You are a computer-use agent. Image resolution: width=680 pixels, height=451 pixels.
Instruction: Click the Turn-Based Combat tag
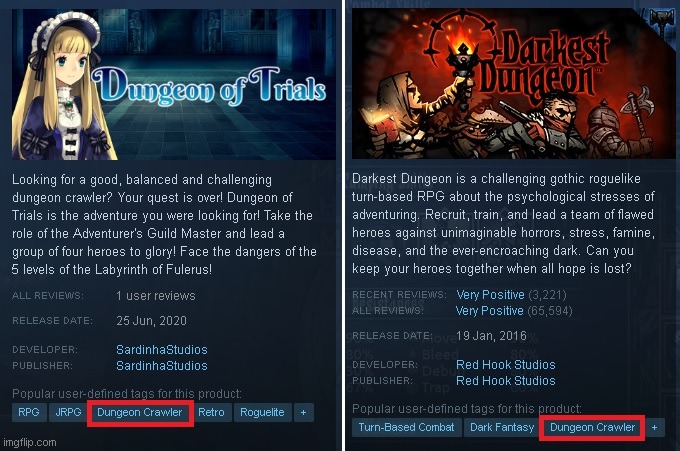[406, 428]
